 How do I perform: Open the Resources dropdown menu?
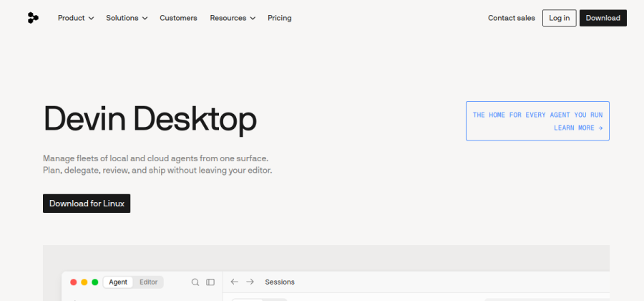pyautogui.click(x=233, y=18)
